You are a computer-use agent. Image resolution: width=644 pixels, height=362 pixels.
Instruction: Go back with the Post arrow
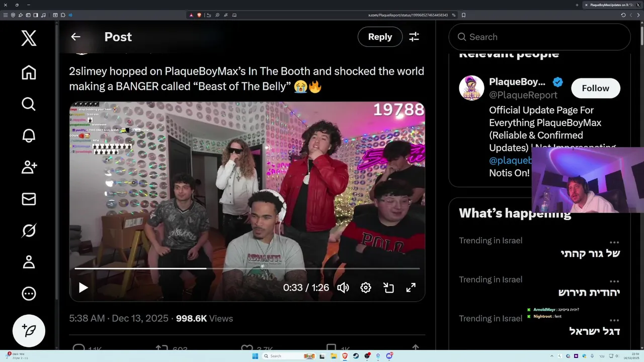coord(75,37)
